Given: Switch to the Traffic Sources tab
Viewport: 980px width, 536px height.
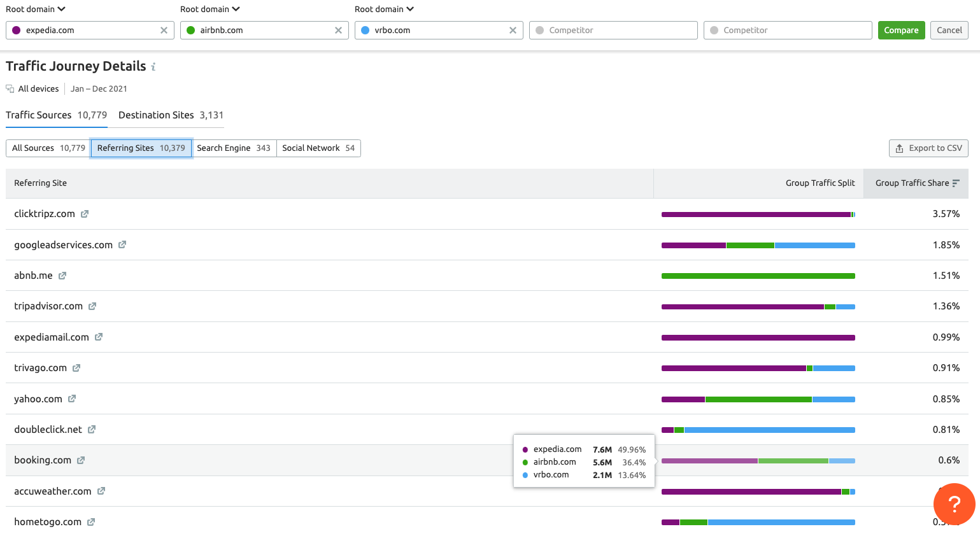Looking at the screenshot, I should pos(57,115).
